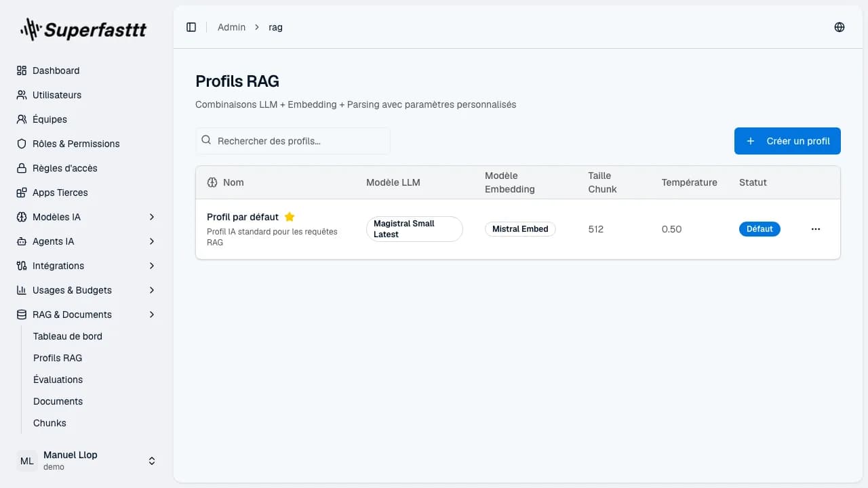
Task: Click the ML user avatar
Action: click(x=26, y=461)
